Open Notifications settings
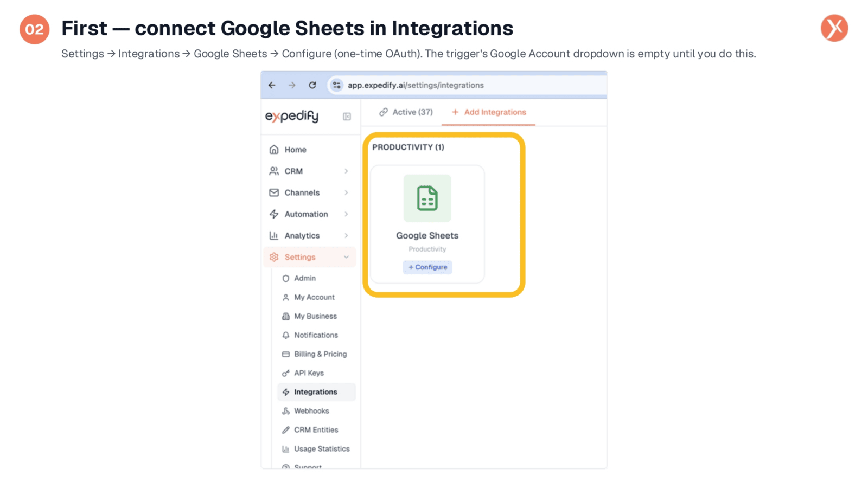Viewport: 868px width, 488px height. click(x=316, y=335)
